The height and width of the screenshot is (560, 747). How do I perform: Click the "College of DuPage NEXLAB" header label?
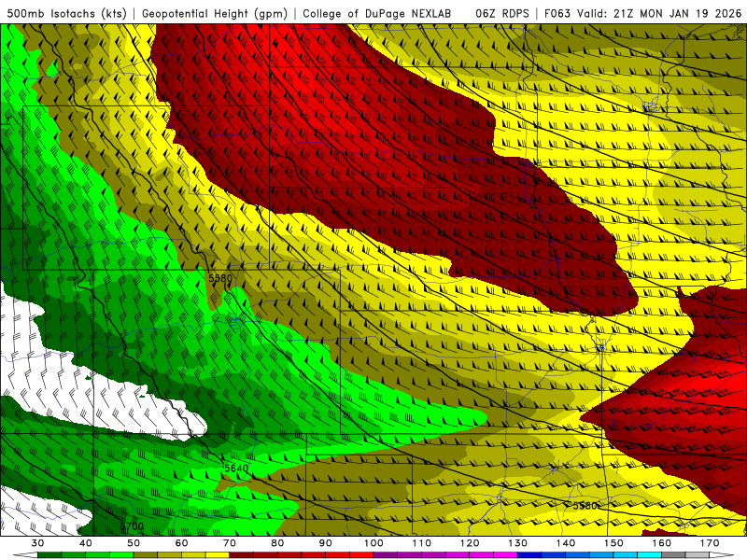pyautogui.click(x=377, y=13)
